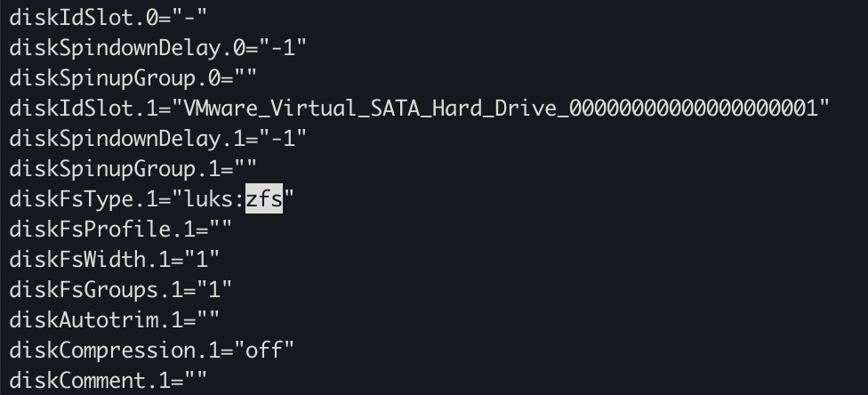
Task: Click the diskSpinupGroup.1 line
Action: (133, 168)
